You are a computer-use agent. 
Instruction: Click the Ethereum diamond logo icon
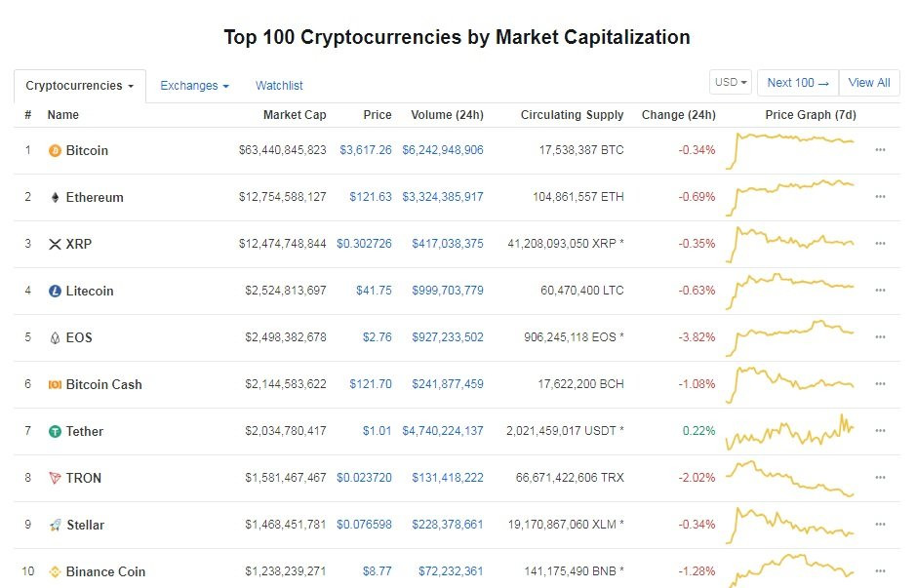[55, 198]
